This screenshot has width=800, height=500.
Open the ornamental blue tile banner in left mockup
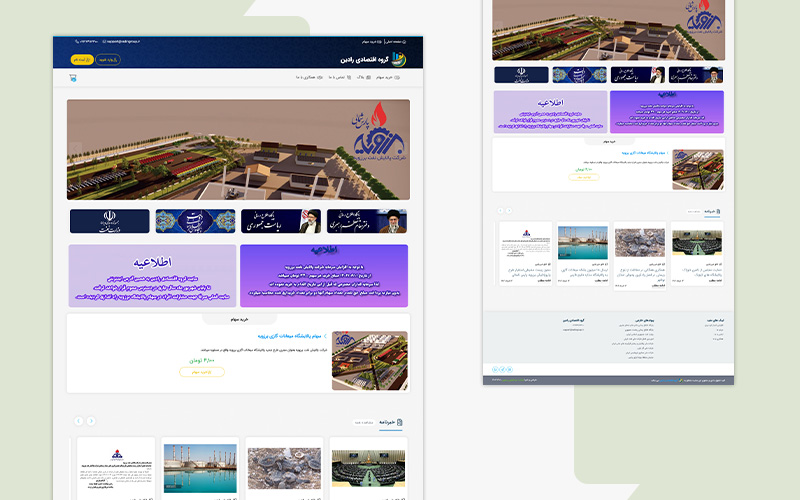195,221
